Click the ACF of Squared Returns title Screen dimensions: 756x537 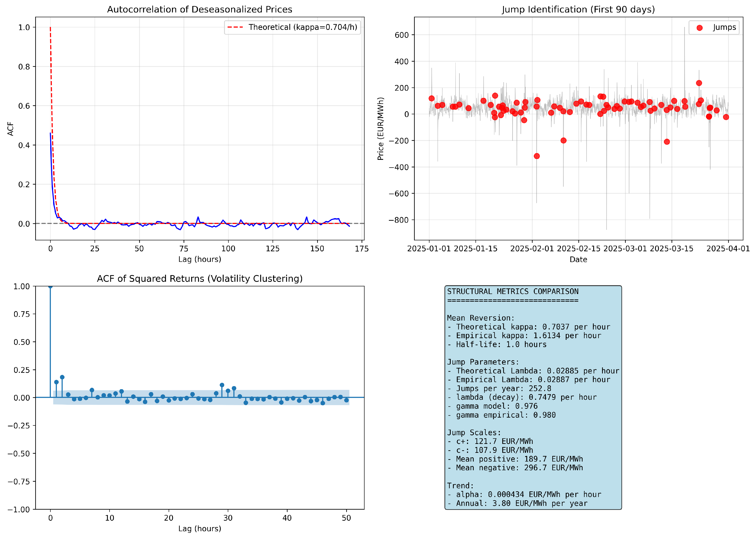(x=200, y=279)
